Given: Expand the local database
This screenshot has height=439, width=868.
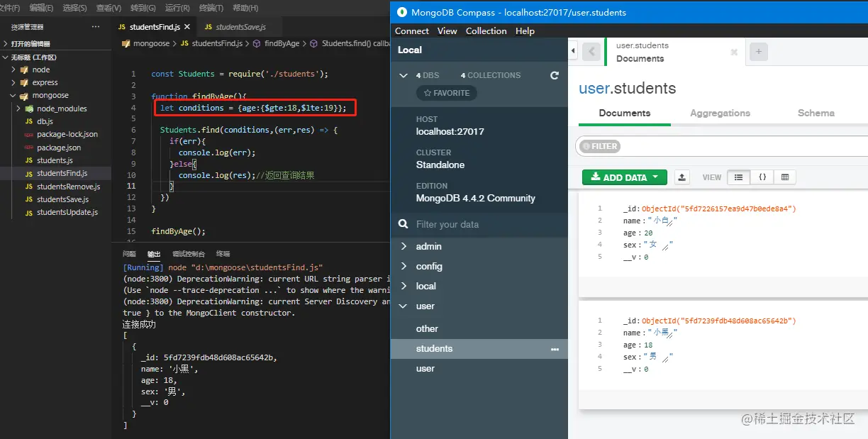Looking at the screenshot, I should click(404, 287).
